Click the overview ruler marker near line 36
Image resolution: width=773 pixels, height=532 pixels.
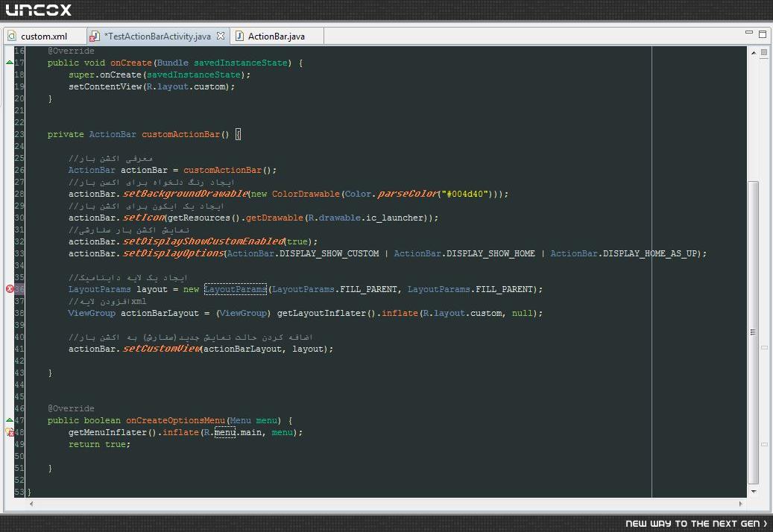pos(764,348)
